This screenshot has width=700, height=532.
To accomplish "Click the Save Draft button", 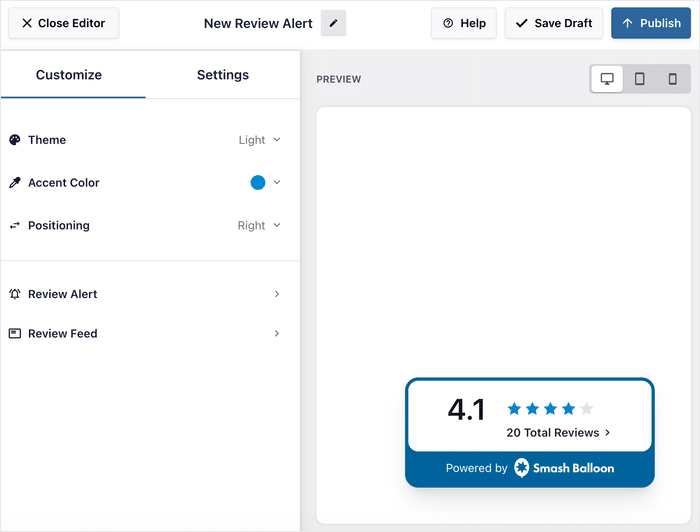I will [x=554, y=23].
